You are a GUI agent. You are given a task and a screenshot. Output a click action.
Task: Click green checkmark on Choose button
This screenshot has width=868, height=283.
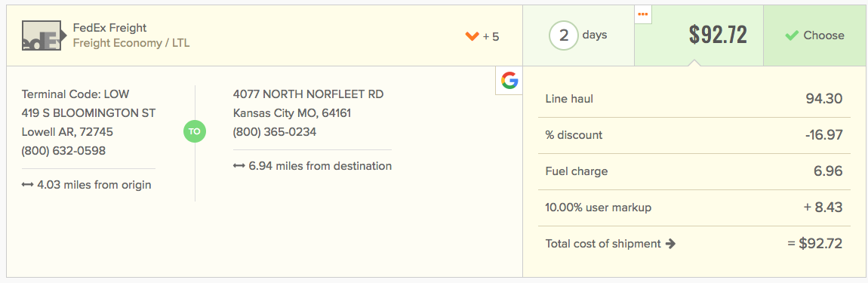click(x=792, y=35)
